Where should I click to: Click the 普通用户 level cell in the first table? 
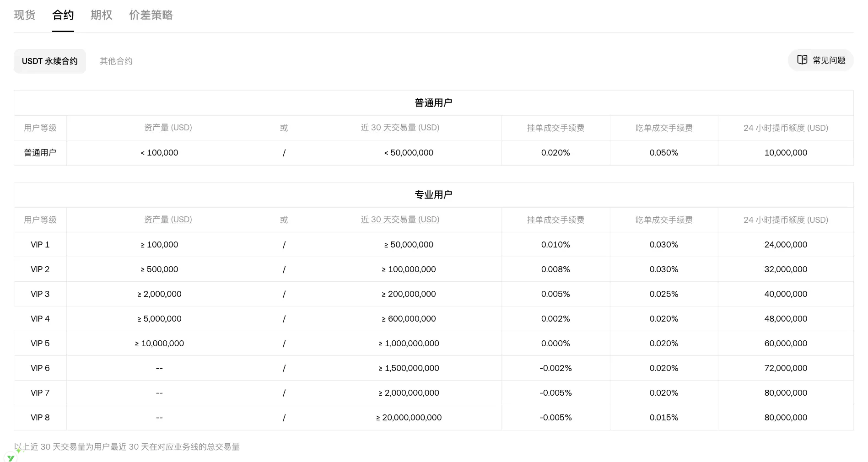pyautogui.click(x=40, y=153)
